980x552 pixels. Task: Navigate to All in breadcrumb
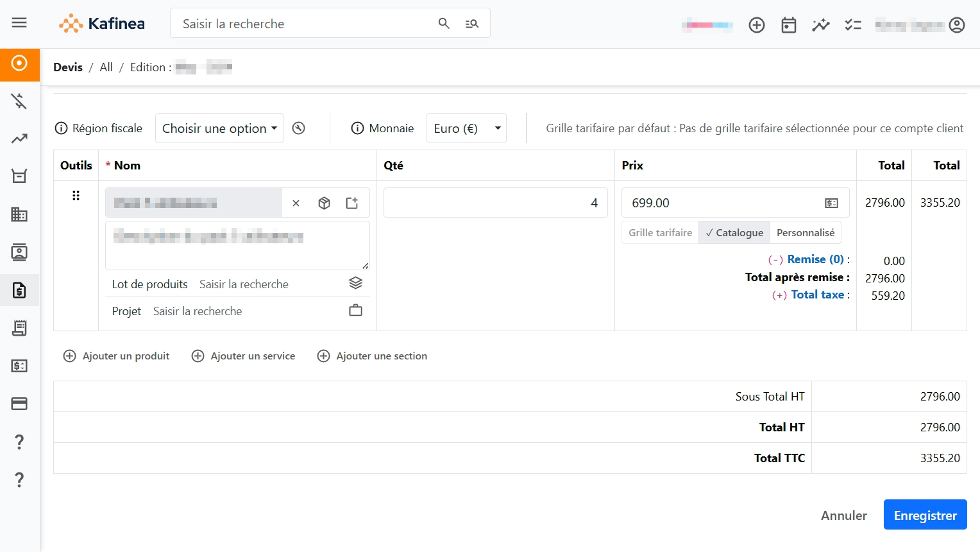[106, 67]
